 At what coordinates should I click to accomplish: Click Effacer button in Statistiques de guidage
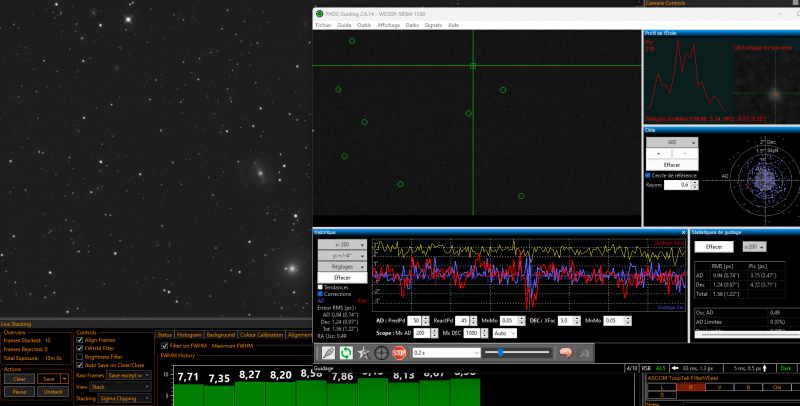point(714,247)
